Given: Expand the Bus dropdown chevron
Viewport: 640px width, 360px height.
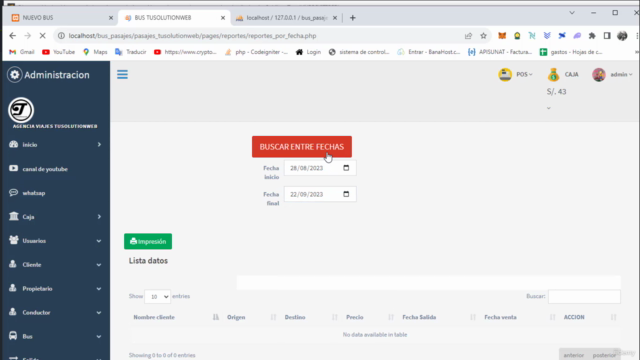Looking at the screenshot, I should pos(99,336).
